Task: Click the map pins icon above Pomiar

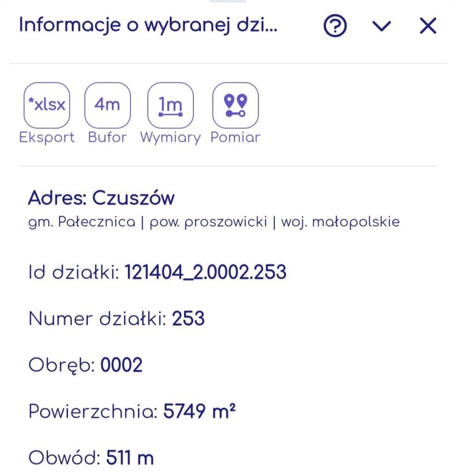Action: click(235, 104)
